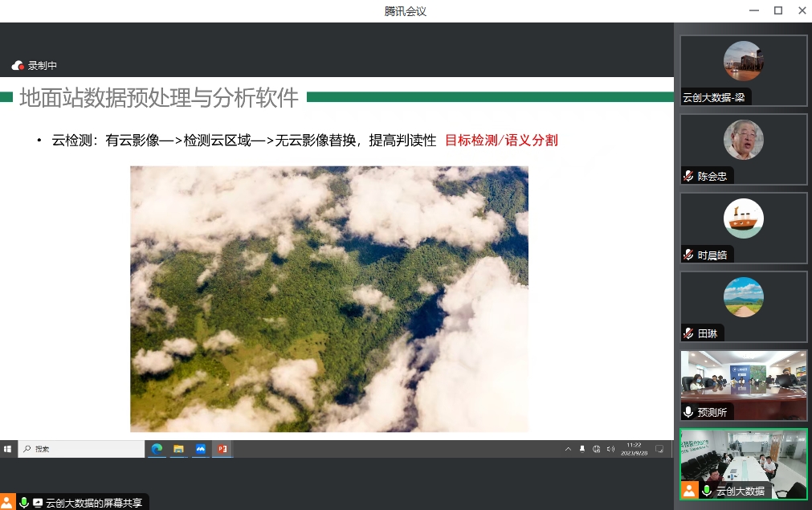Open PowerPoint icon in shared taskbar
The width and height of the screenshot is (812, 510).
pos(222,449)
